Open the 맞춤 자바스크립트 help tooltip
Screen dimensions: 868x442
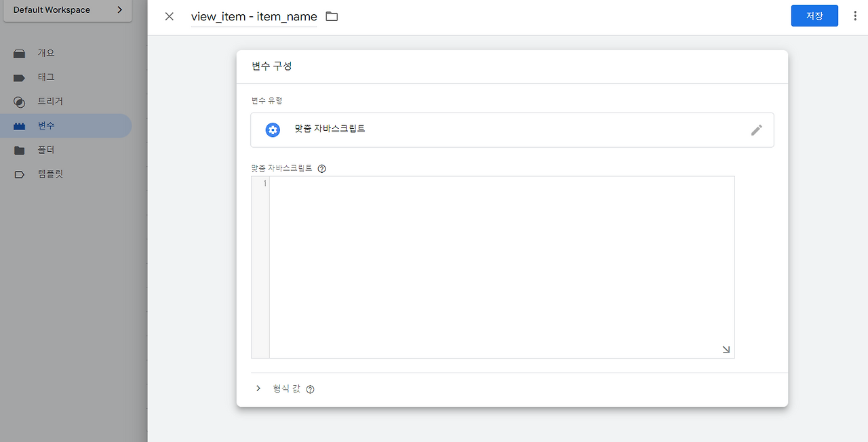(321, 168)
